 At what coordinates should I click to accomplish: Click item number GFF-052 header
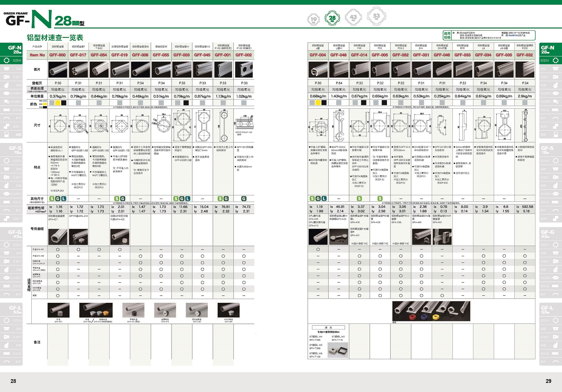tap(400, 55)
